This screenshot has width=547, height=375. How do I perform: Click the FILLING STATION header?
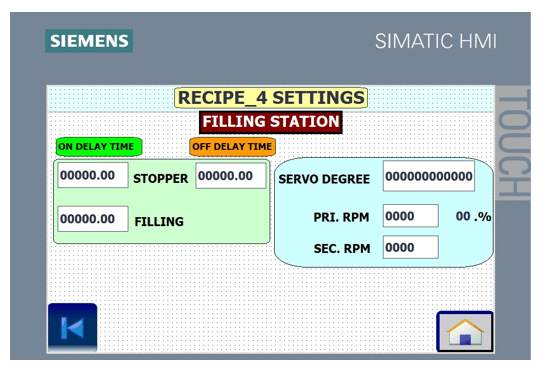pyautogui.click(x=271, y=122)
